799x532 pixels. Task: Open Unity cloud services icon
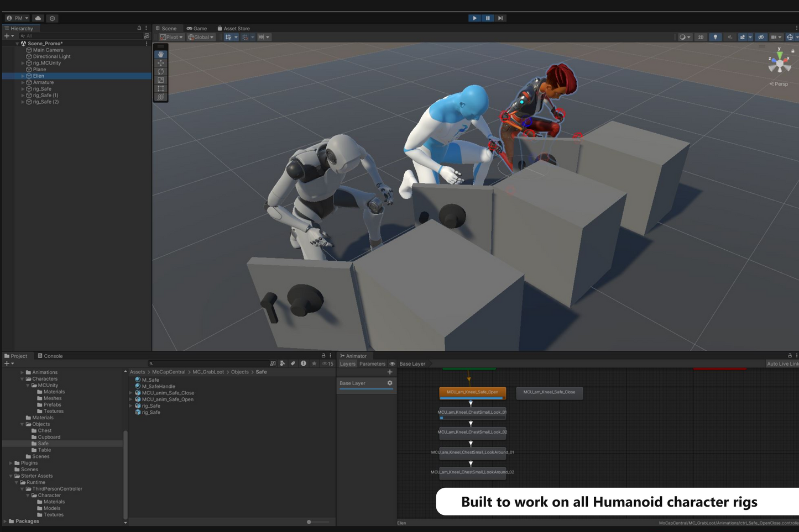38,18
